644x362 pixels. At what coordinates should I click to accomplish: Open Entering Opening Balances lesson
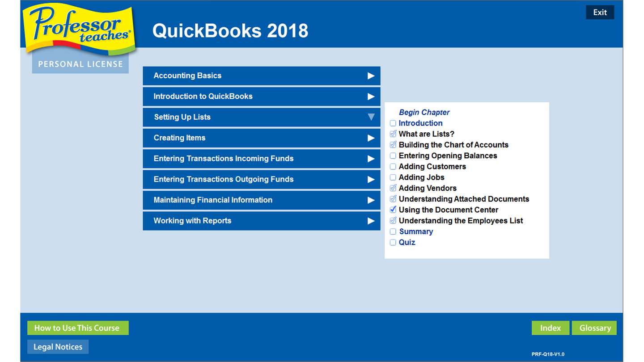[x=448, y=156]
